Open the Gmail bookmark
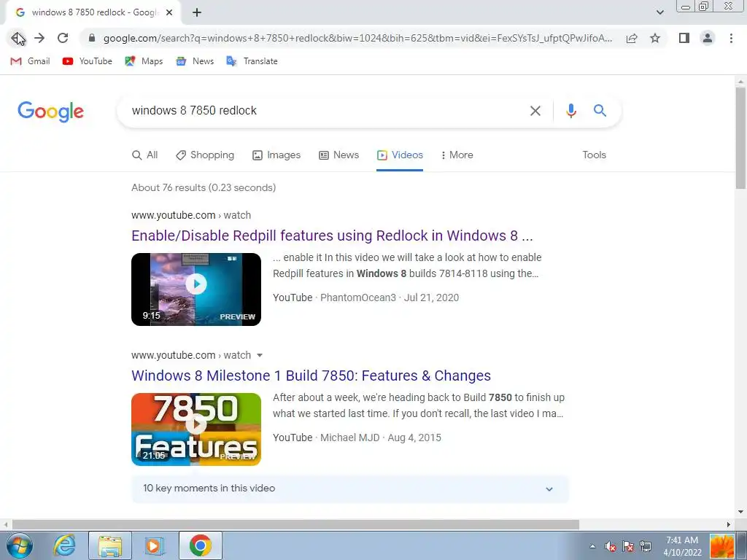The height and width of the screenshot is (560, 747). [x=30, y=61]
